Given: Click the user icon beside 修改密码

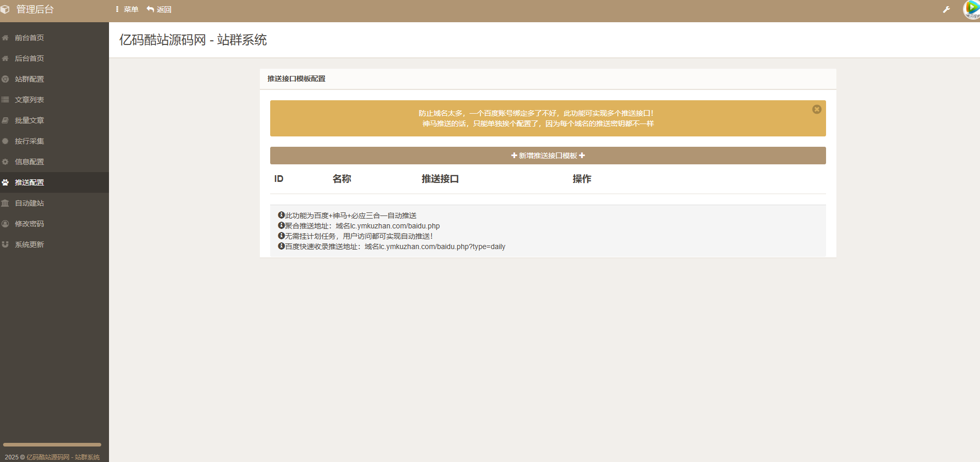Looking at the screenshot, I should (5, 224).
